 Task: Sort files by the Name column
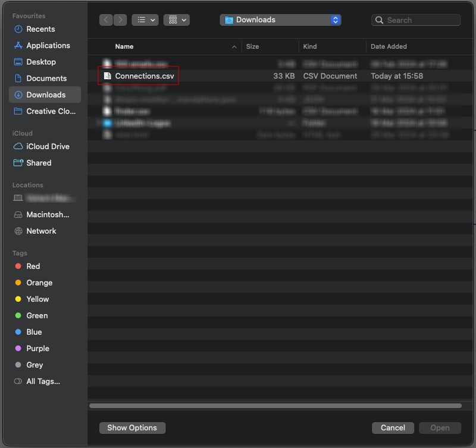tap(124, 46)
